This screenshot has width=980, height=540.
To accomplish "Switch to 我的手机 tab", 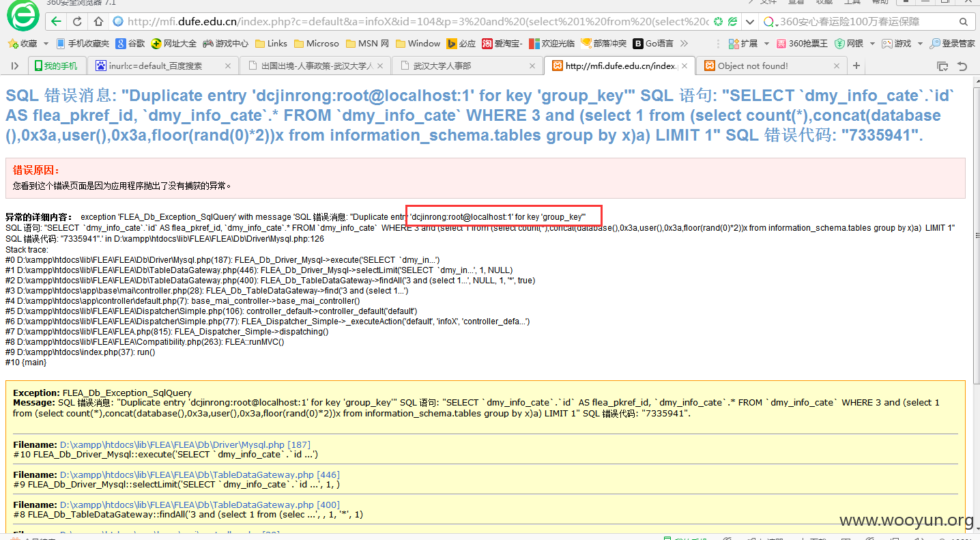I will click(57, 66).
